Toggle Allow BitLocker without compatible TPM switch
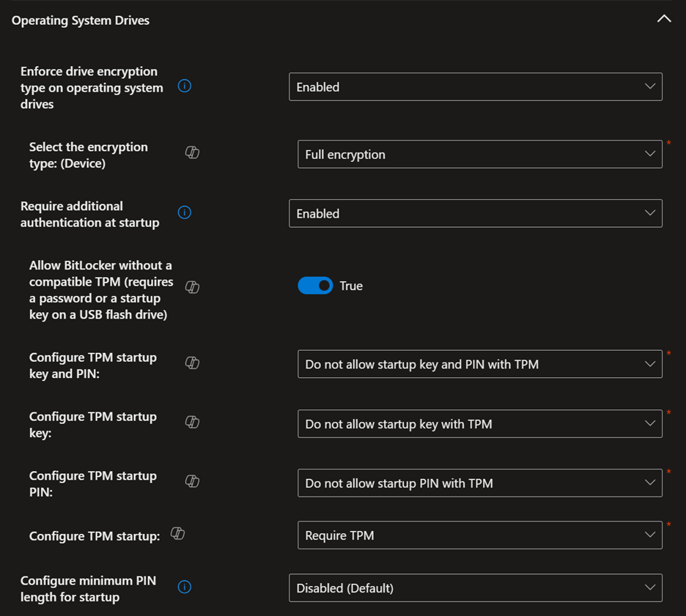The image size is (686, 616). click(315, 286)
